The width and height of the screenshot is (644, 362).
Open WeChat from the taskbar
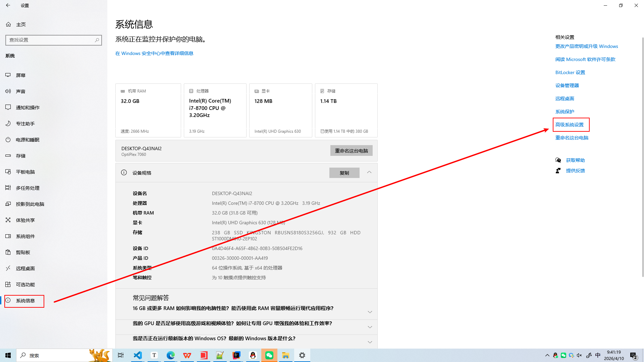[269, 355]
